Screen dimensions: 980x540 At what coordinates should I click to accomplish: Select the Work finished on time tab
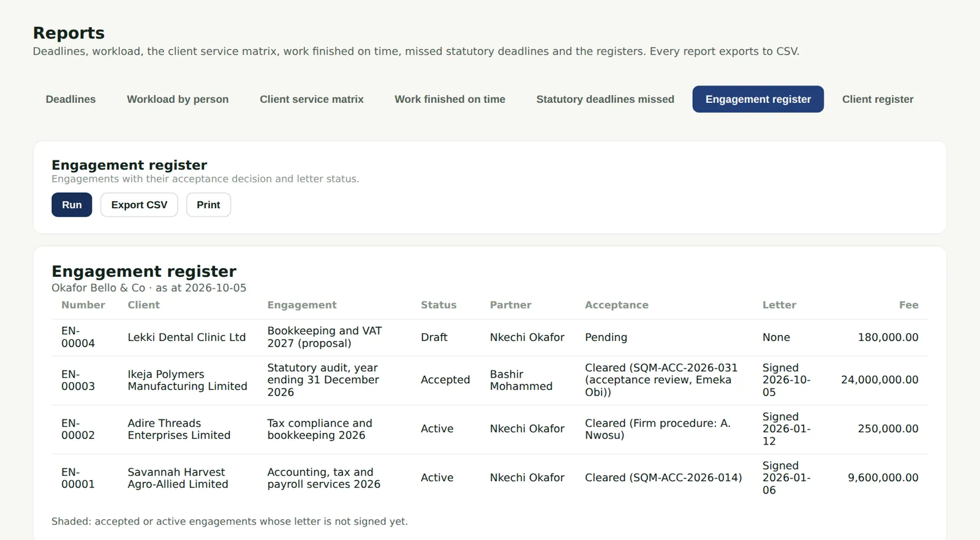pos(450,99)
